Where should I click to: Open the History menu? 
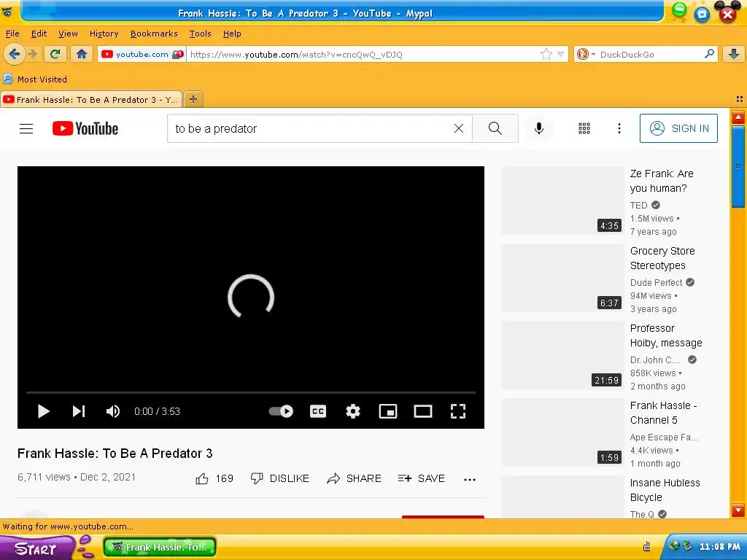click(104, 34)
